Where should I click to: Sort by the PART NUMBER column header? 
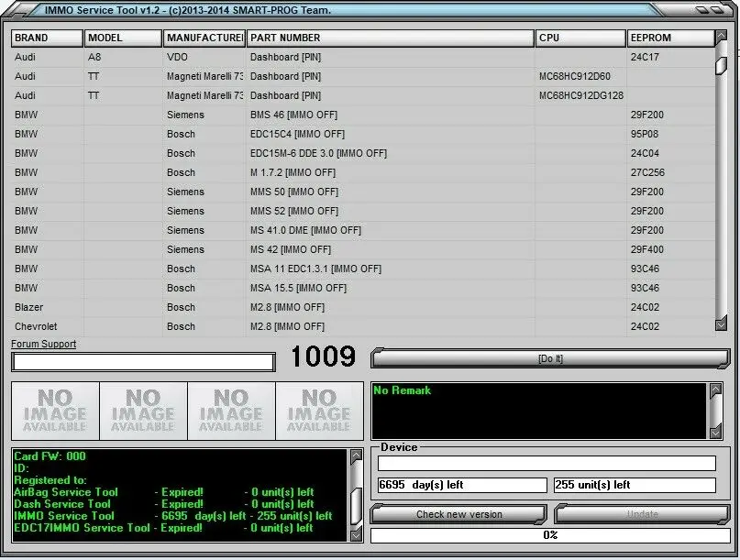391,38
